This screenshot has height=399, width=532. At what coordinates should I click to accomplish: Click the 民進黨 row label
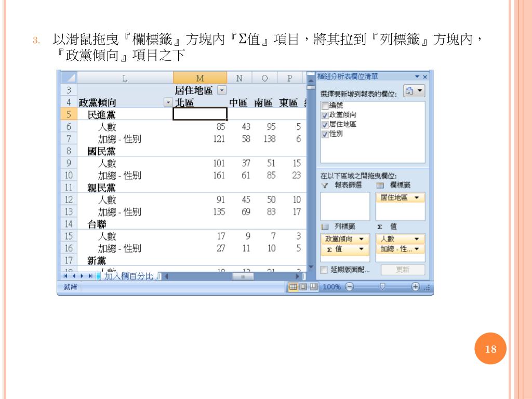(x=101, y=115)
